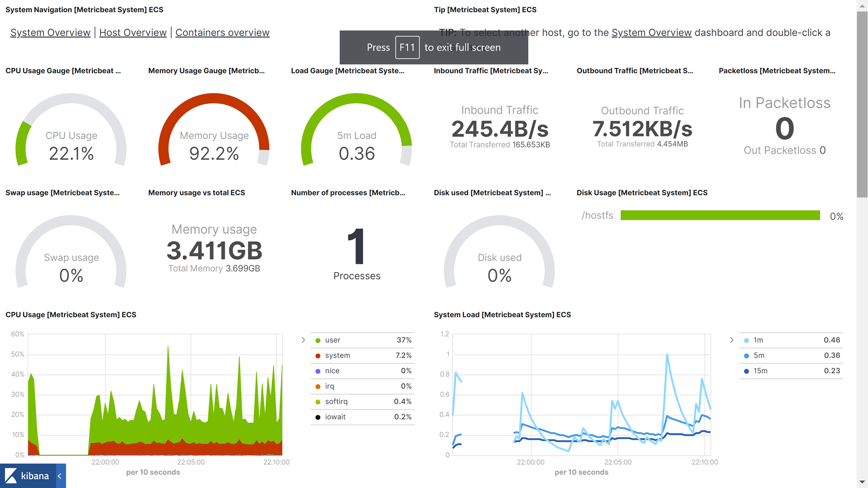Follow the System Overview link in the tip
This screenshot has height=488, width=868.
[651, 33]
